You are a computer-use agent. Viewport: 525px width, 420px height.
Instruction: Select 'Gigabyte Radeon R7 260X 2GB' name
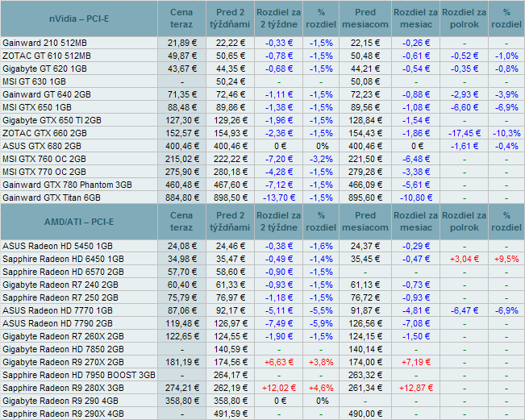click(63, 336)
